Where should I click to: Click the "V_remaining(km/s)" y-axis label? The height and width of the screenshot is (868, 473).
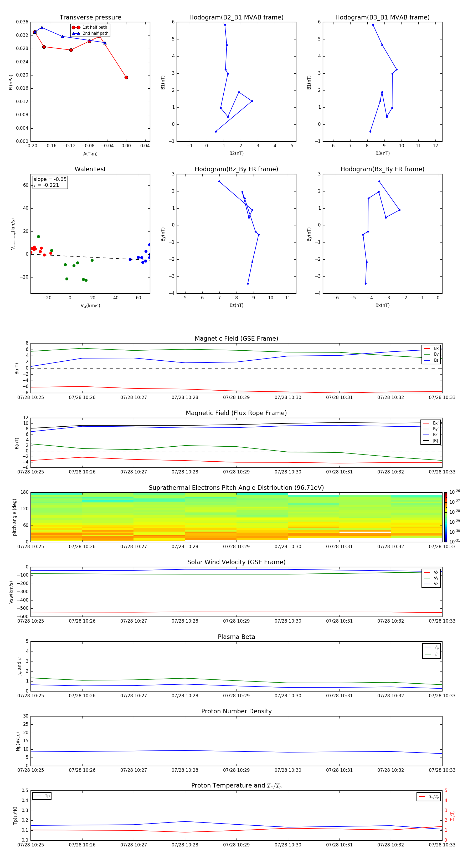coord(13,234)
